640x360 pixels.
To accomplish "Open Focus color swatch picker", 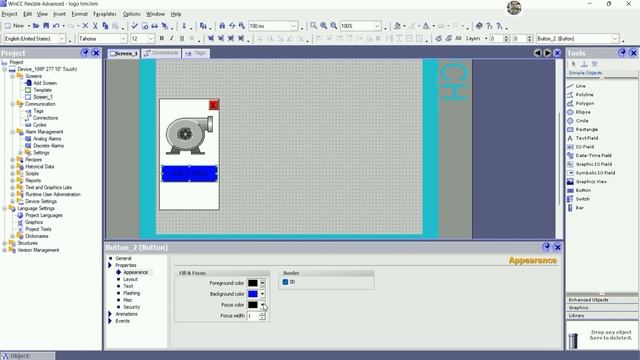I will (x=253, y=305).
